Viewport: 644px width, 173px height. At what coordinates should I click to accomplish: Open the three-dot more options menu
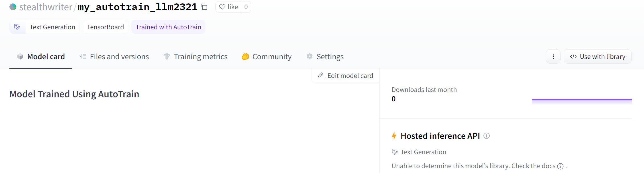click(x=553, y=57)
